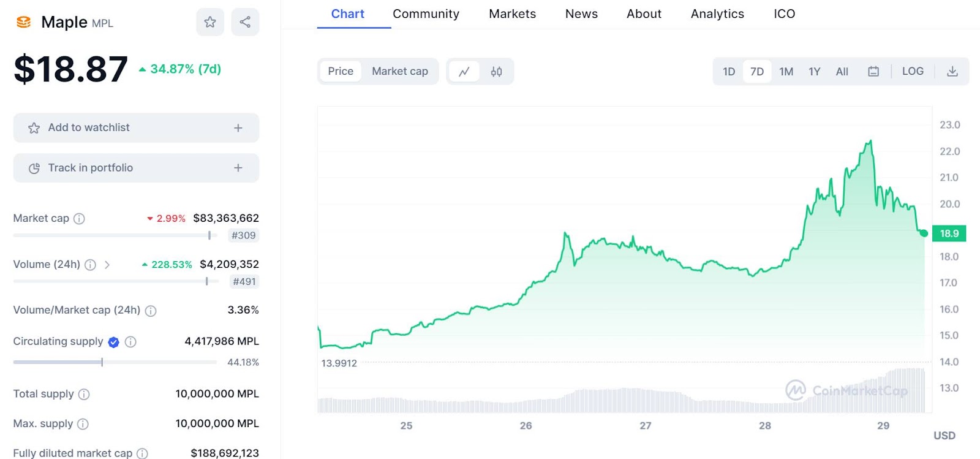Click the Maple coin logo icon
Viewport: 980px width, 459px height.
tap(23, 22)
